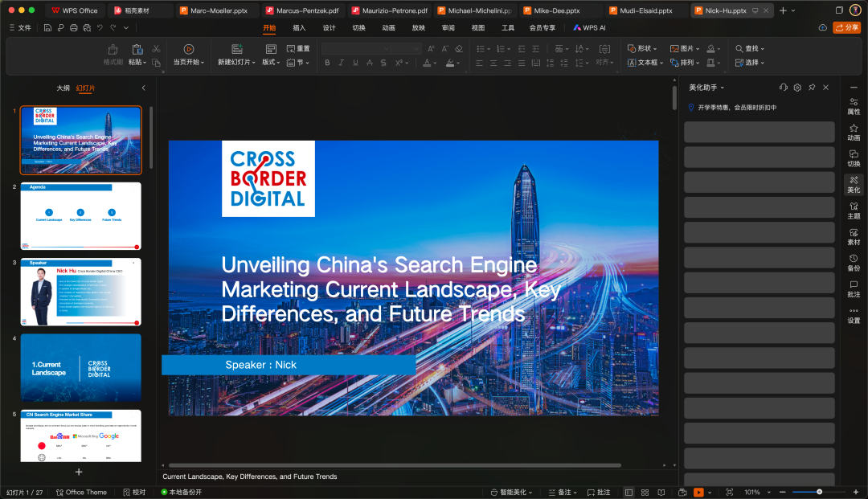Clear formatting with the eraser icon
The image size is (868, 499).
coord(459,49)
